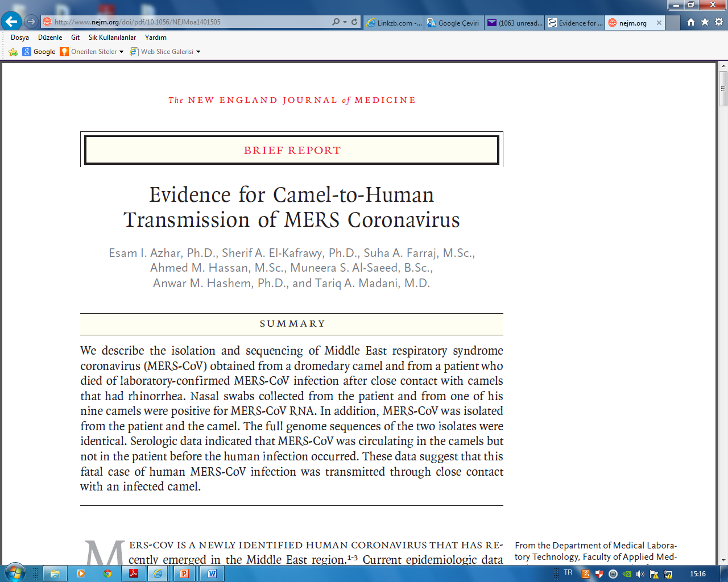Screen dimensions: 728x582
Task: Click the NVIDIA tray icon
Action: [x=627, y=574]
